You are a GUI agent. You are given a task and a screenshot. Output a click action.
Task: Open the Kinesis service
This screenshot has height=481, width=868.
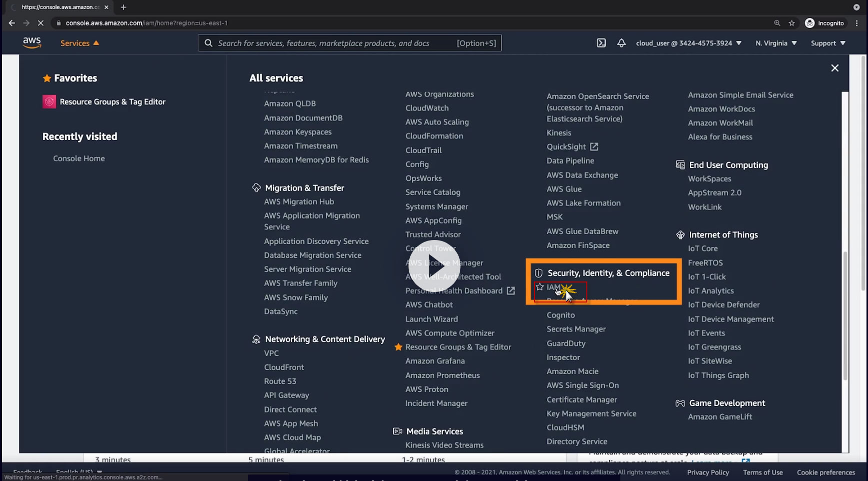click(559, 132)
